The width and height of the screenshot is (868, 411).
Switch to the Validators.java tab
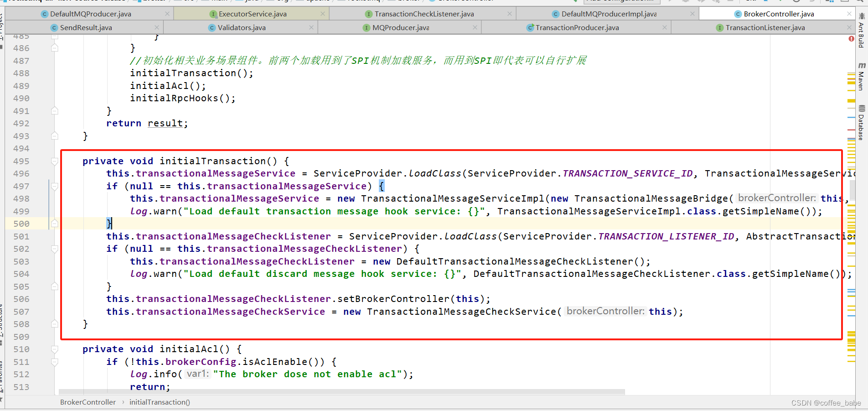[242, 28]
